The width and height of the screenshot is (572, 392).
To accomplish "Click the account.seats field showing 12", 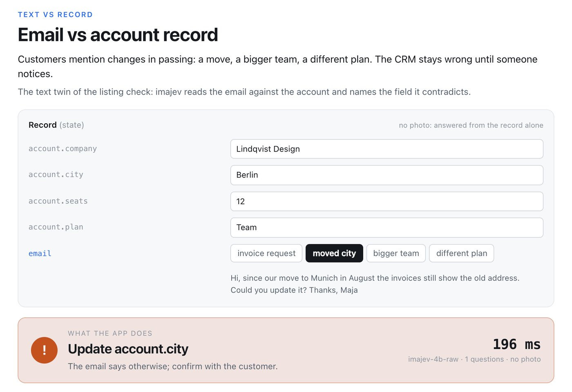I will [x=387, y=201].
